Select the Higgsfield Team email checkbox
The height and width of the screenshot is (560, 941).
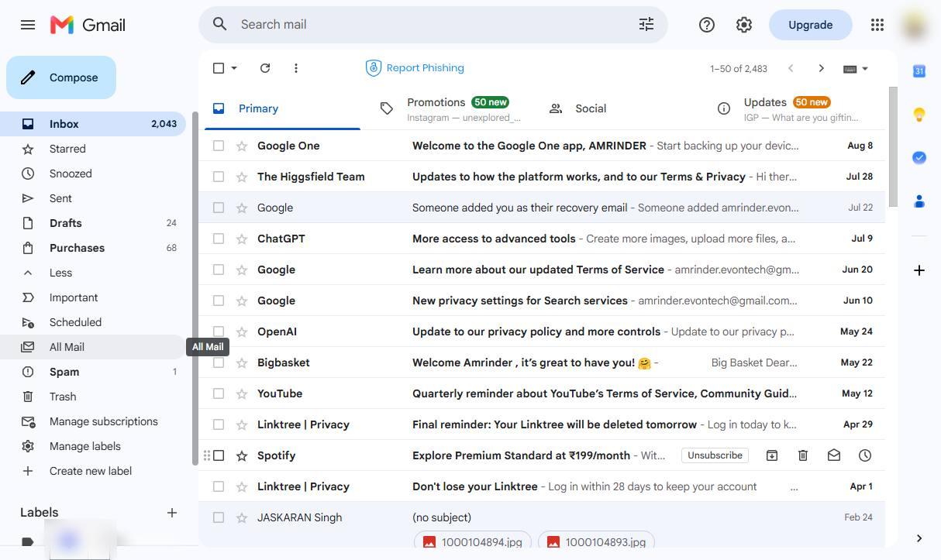coord(219,177)
